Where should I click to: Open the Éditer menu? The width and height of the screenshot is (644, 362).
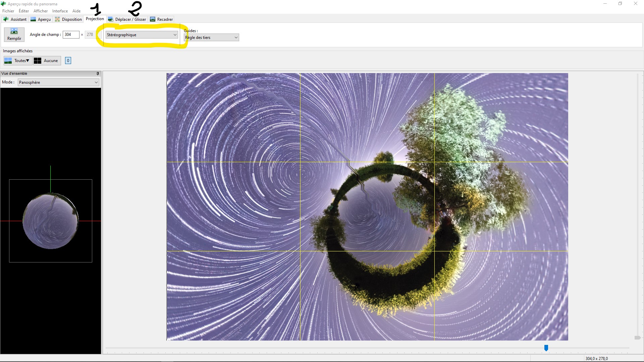coord(24,11)
